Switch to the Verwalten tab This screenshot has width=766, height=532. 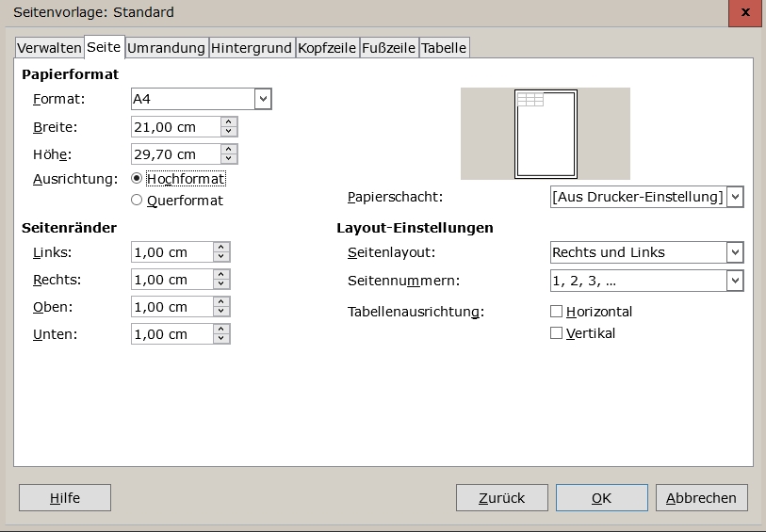49,48
